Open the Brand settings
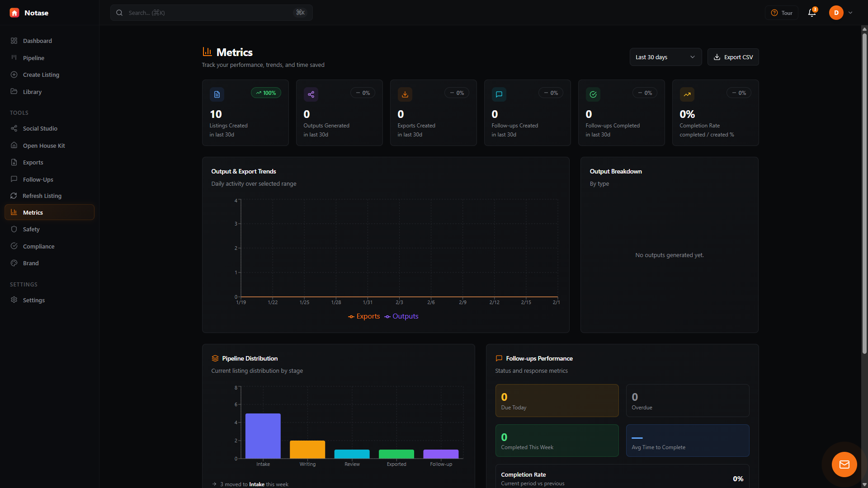The image size is (868, 488). pos(31,263)
